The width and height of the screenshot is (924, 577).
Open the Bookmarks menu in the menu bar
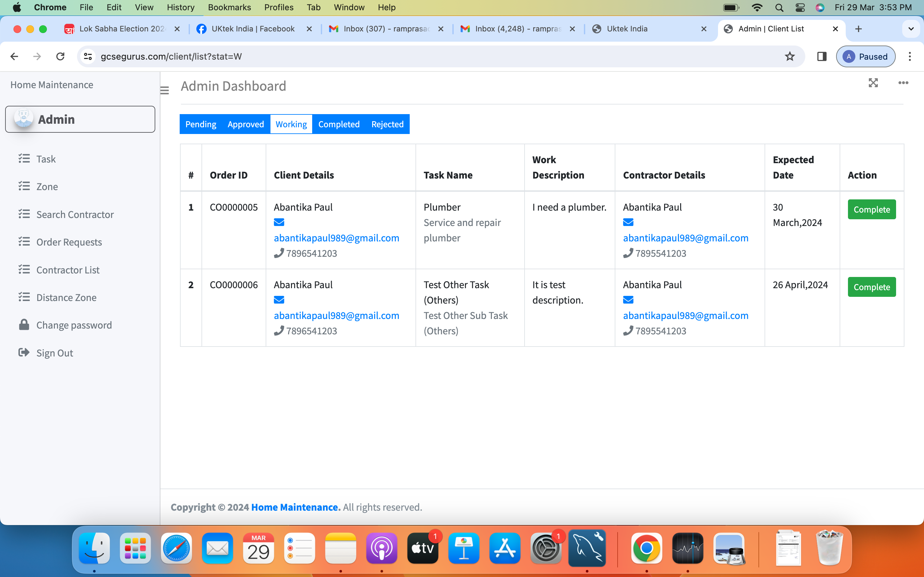point(229,7)
